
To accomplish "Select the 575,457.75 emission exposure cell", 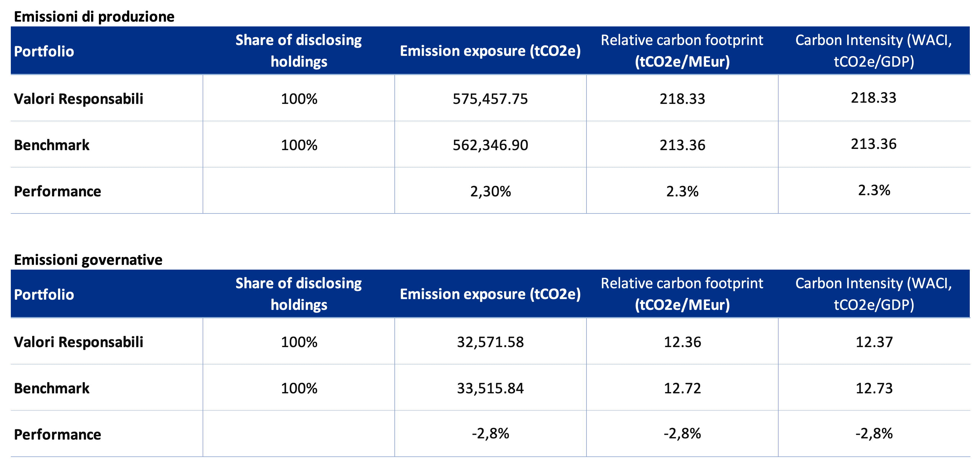I will pos(490,99).
